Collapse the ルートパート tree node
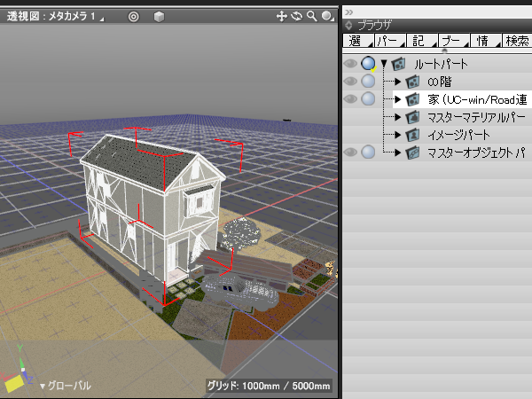 [x=384, y=64]
